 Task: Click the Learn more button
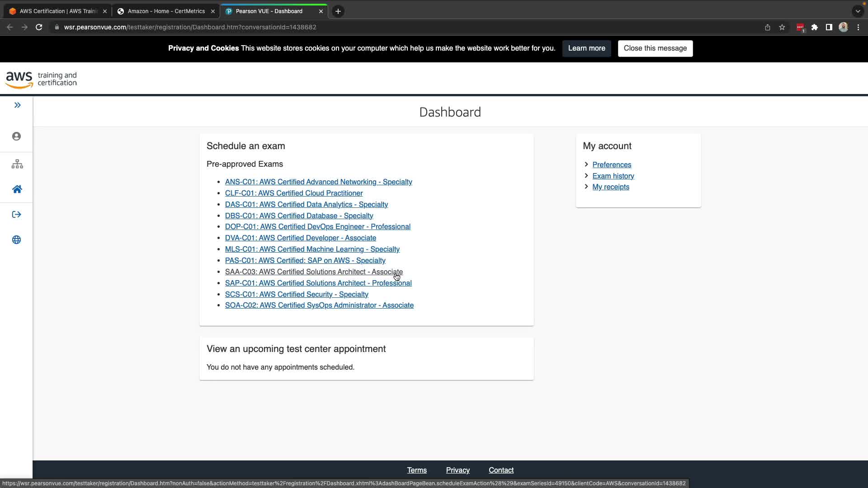point(586,48)
